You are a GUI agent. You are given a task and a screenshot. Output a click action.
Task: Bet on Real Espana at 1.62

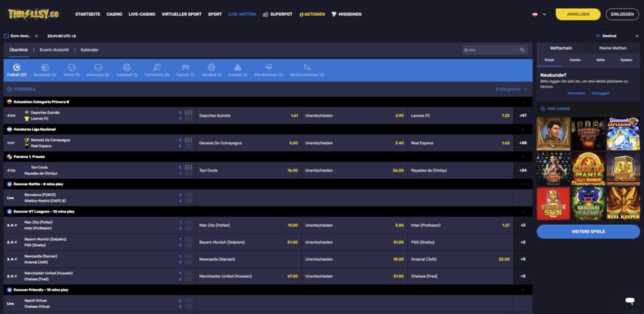point(460,143)
